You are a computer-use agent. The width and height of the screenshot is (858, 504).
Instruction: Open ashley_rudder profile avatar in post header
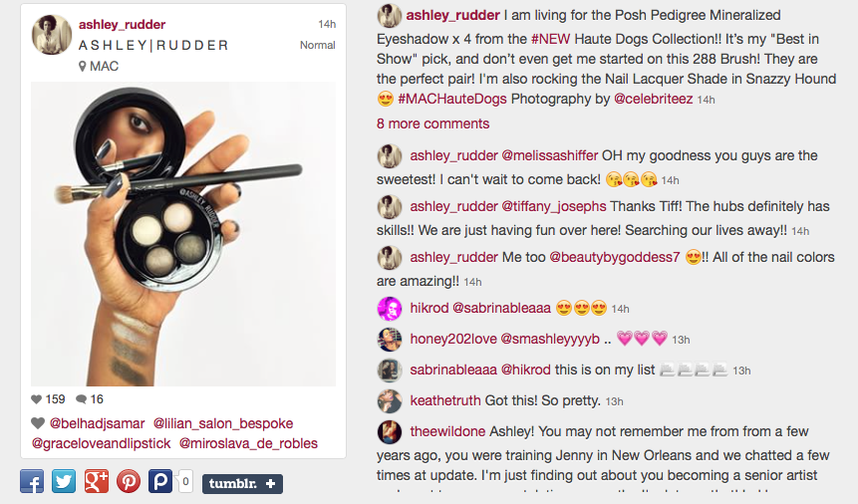[x=52, y=35]
